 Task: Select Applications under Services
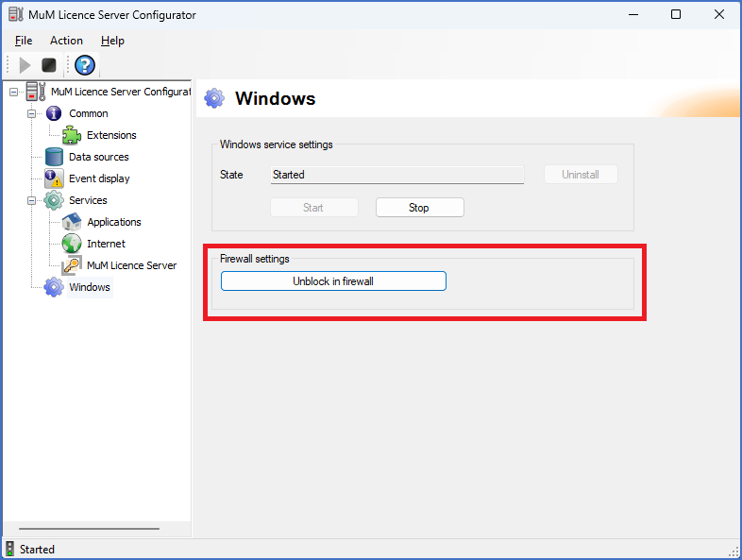click(x=114, y=222)
